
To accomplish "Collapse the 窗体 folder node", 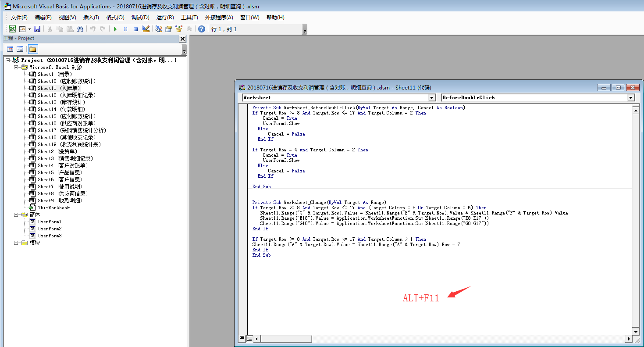I will click(16, 215).
